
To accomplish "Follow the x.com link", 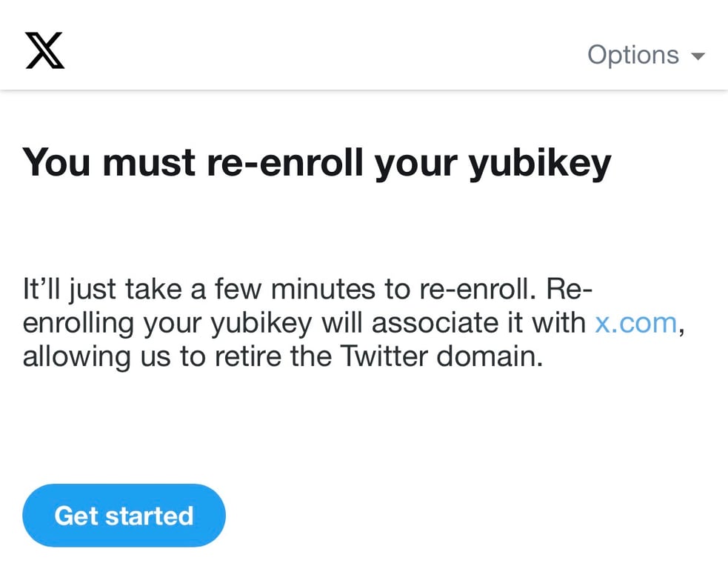I will (x=635, y=323).
